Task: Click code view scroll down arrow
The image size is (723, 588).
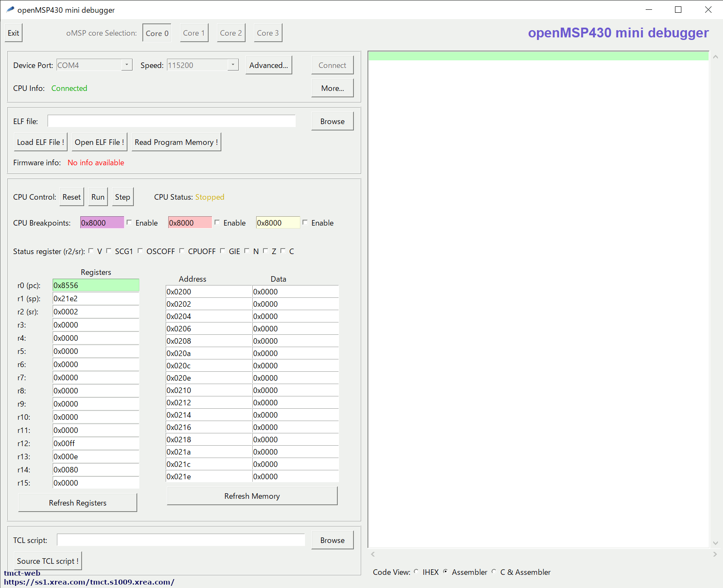Action: 715,543
